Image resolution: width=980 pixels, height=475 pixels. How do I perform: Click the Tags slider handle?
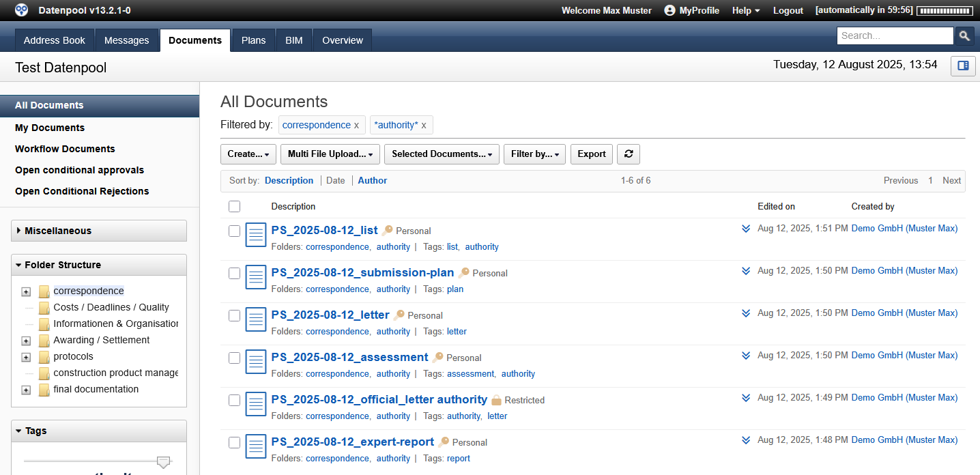(x=163, y=462)
